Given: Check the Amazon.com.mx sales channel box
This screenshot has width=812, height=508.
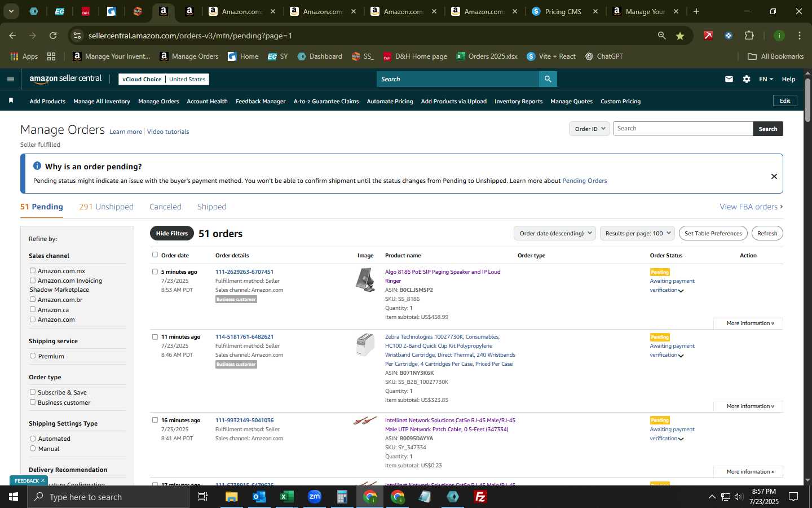Looking at the screenshot, I should click(33, 271).
